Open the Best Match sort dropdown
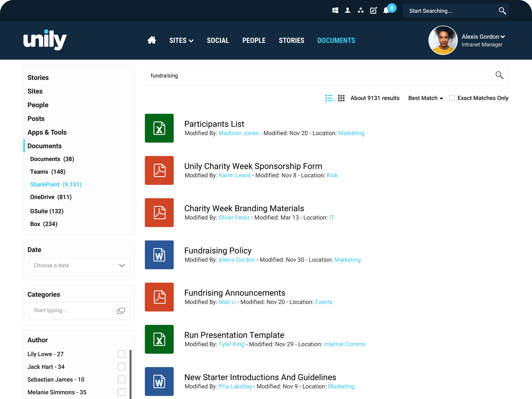The image size is (532, 399). pyautogui.click(x=425, y=98)
